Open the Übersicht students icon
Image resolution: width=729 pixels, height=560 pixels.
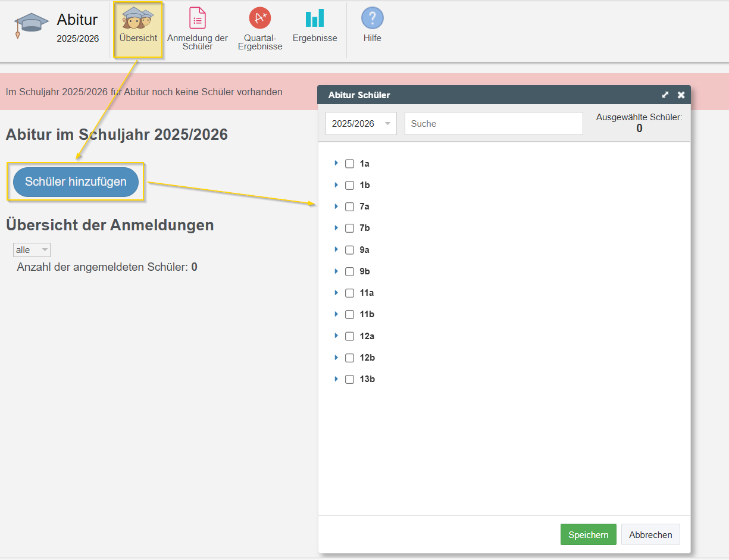pos(138,18)
